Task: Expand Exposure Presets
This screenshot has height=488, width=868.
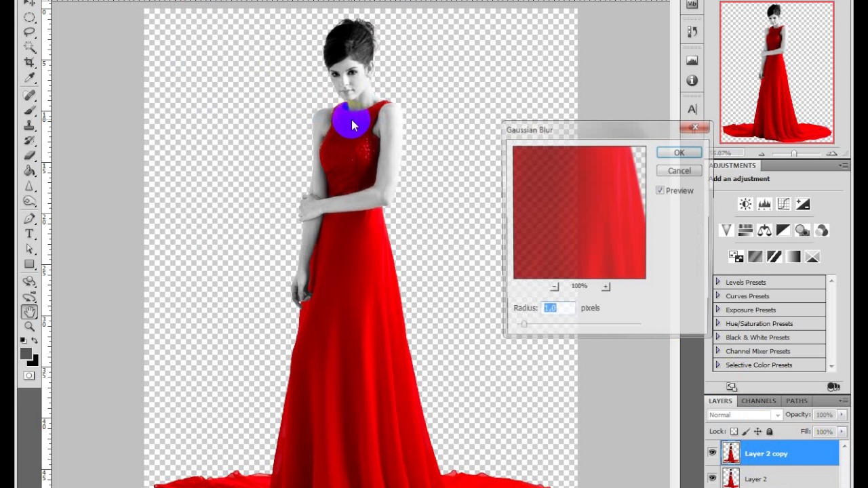Action: pyautogui.click(x=717, y=309)
